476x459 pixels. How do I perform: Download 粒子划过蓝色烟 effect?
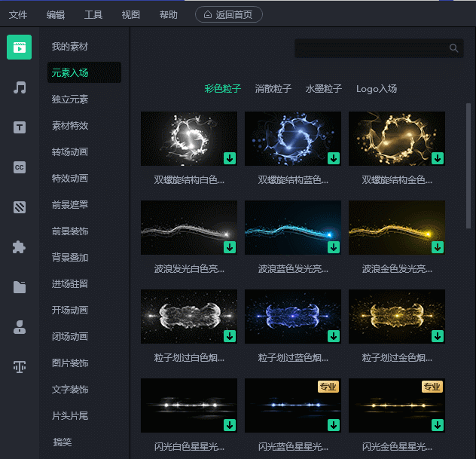click(x=334, y=336)
